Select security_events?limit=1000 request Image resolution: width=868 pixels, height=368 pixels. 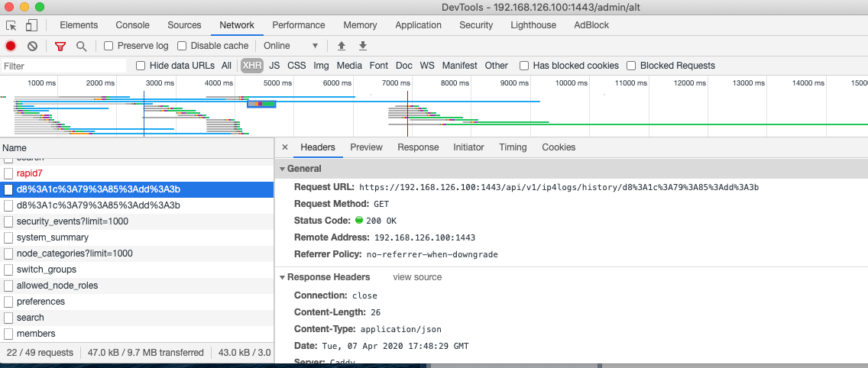[x=137, y=221]
